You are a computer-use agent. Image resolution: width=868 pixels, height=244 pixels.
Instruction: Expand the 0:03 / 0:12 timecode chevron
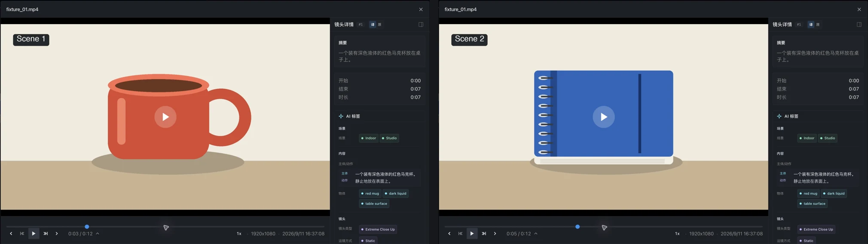tap(98, 234)
